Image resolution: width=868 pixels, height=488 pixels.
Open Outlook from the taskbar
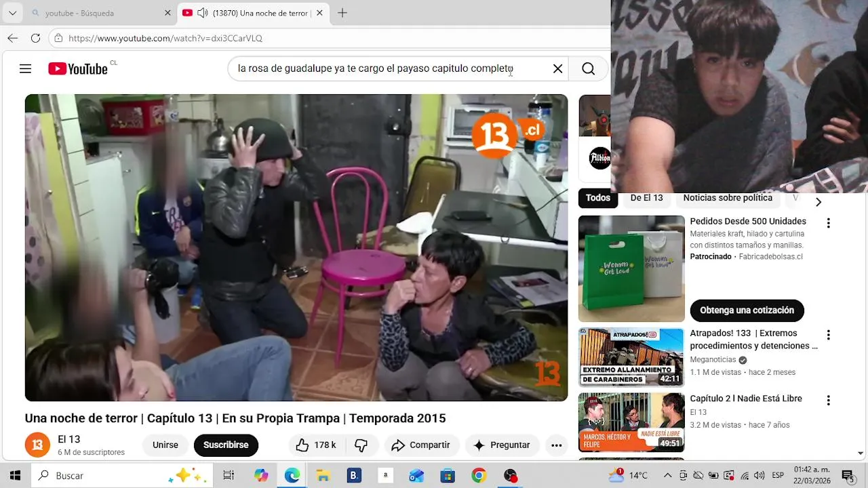[416, 476]
